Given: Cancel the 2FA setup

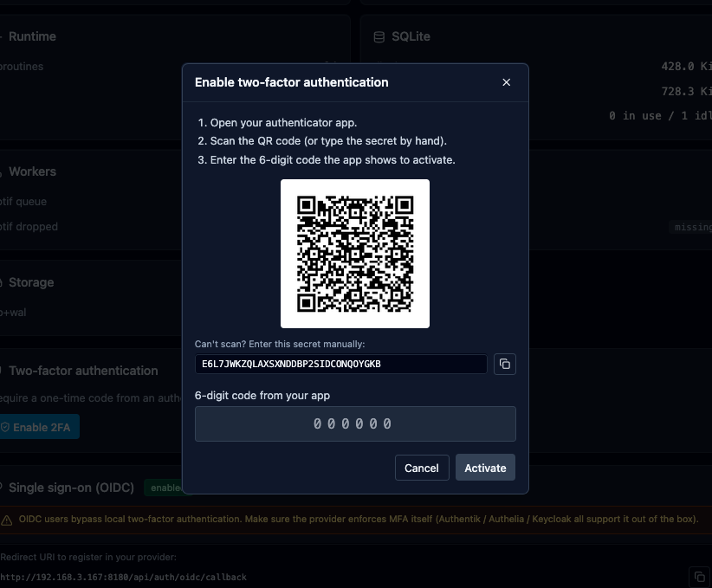Looking at the screenshot, I should [x=422, y=468].
